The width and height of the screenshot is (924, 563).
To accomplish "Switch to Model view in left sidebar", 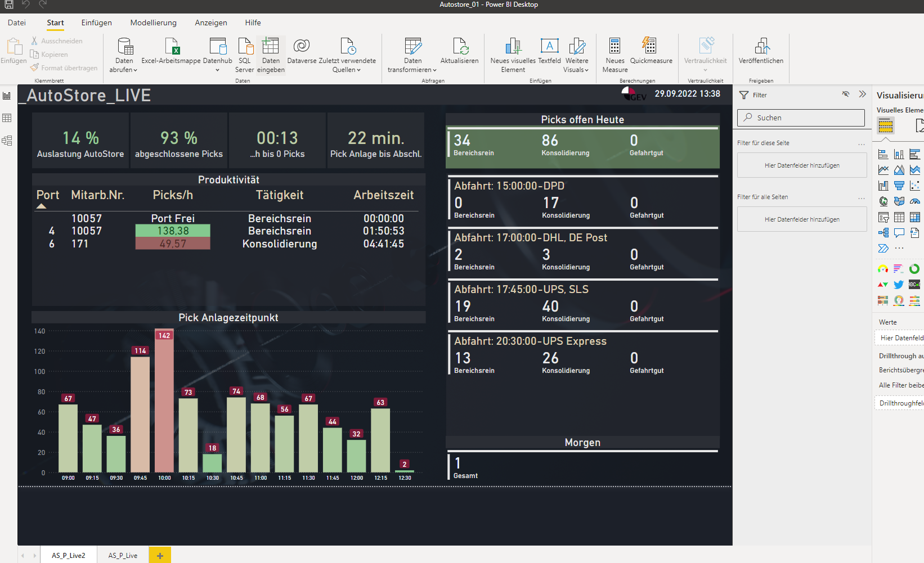I will pos(7,141).
